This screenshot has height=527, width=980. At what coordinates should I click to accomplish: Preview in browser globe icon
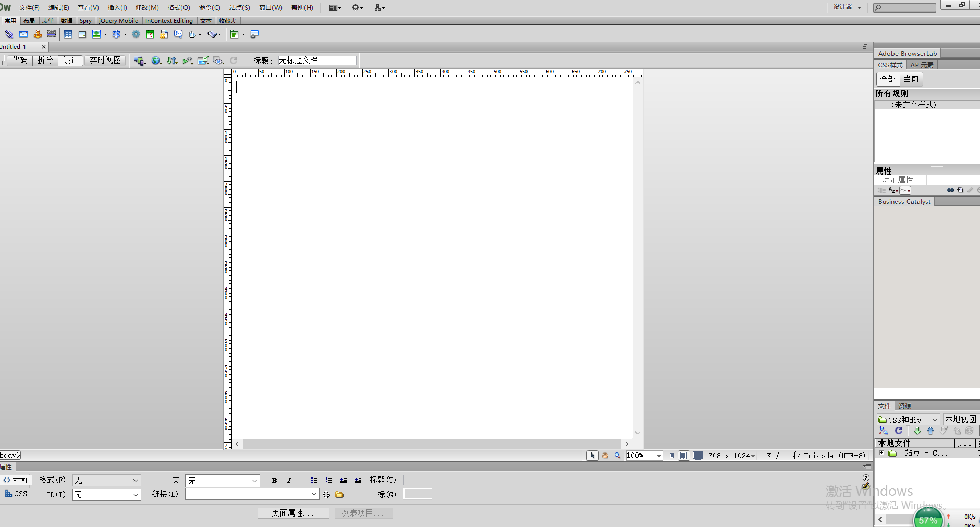click(x=155, y=60)
